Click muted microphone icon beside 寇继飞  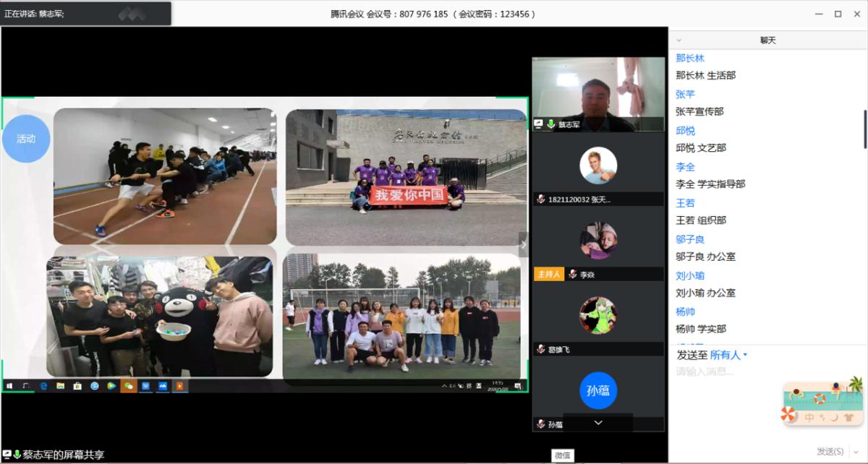pos(540,349)
